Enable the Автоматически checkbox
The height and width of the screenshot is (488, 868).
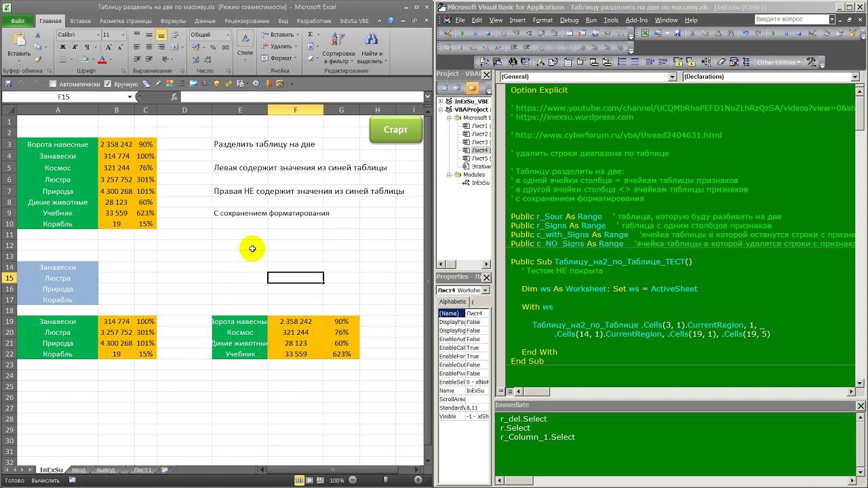click(53, 84)
